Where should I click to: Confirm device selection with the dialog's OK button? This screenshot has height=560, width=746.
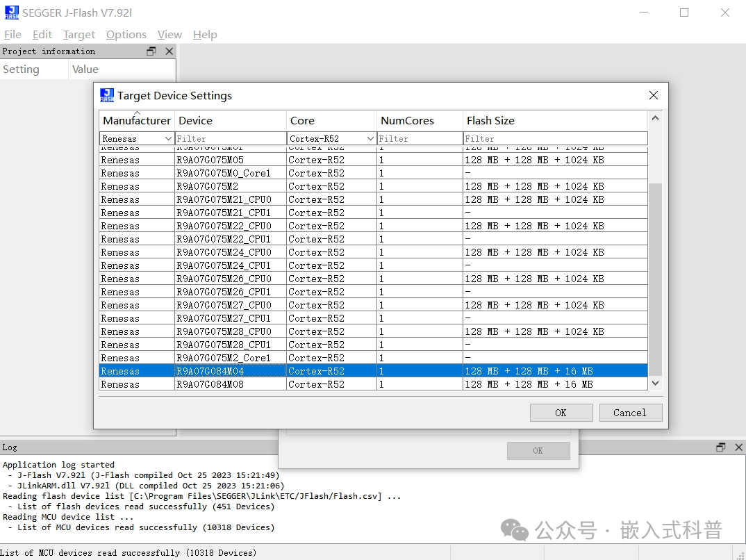[x=561, y=413]
